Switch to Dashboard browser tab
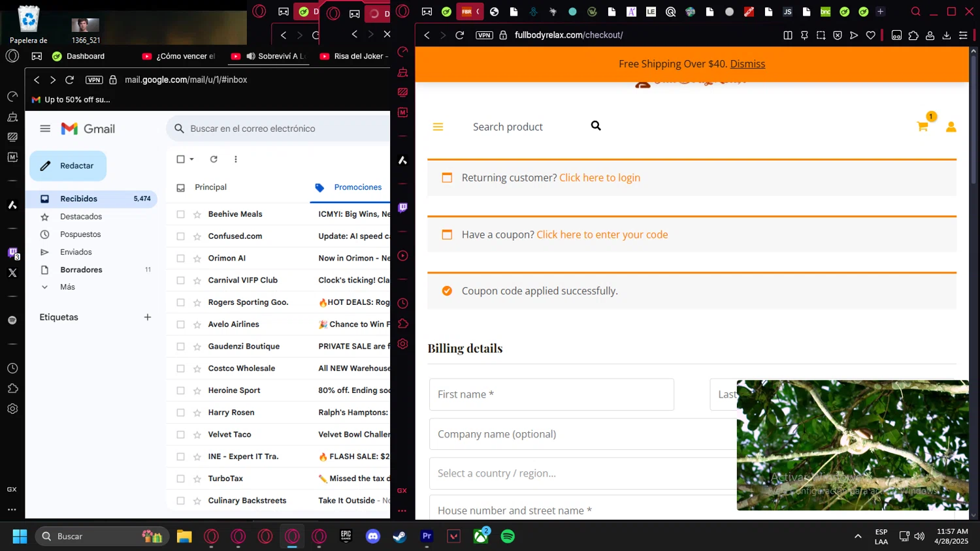Image resolution: width=980 pixels, height=551 pixels. [x=86, y=56]
